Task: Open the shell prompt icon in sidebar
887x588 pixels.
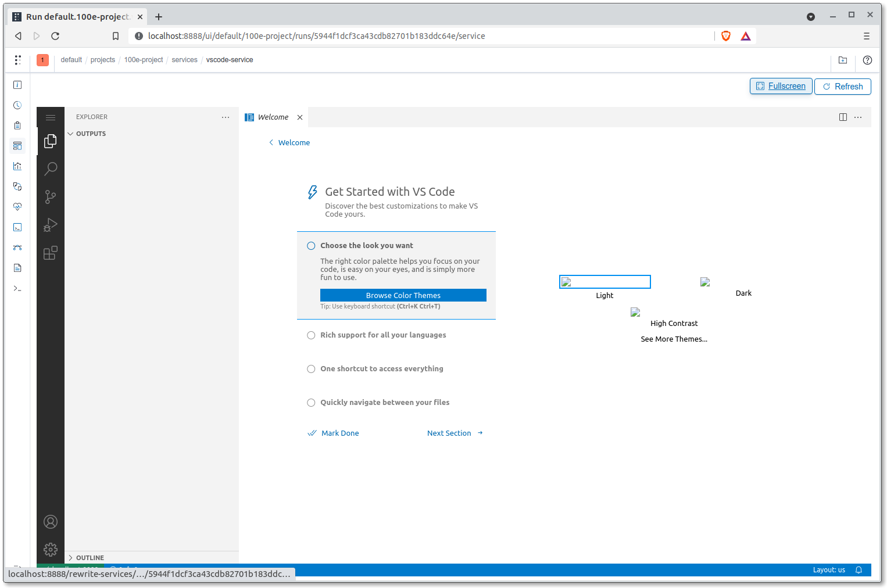Action: [x=17, y=288]
